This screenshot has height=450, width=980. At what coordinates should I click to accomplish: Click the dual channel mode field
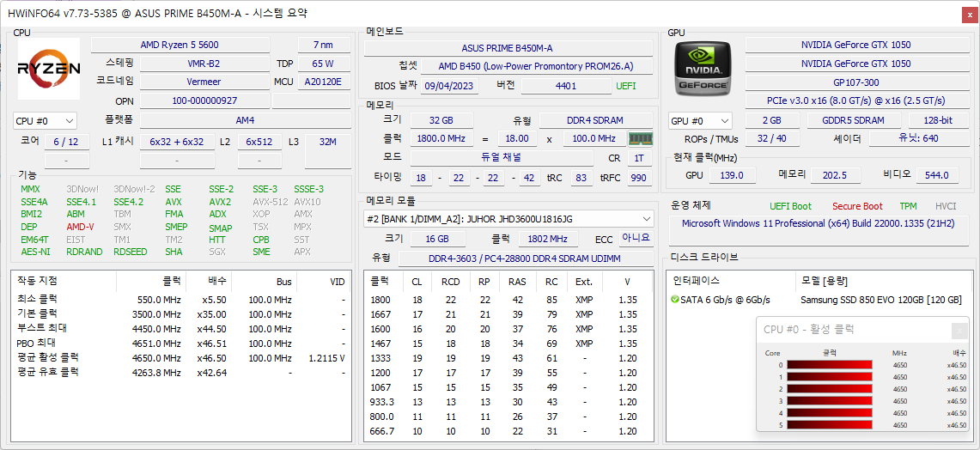coord(502,158)
